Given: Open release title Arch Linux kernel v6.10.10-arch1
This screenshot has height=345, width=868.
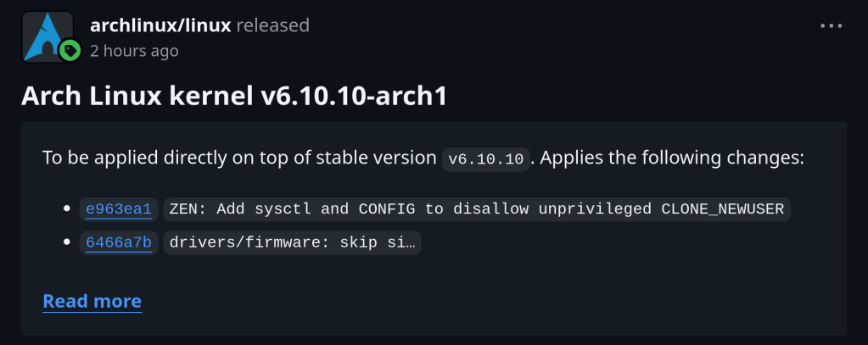Looking at the screenshot, I should coord(234,96).
